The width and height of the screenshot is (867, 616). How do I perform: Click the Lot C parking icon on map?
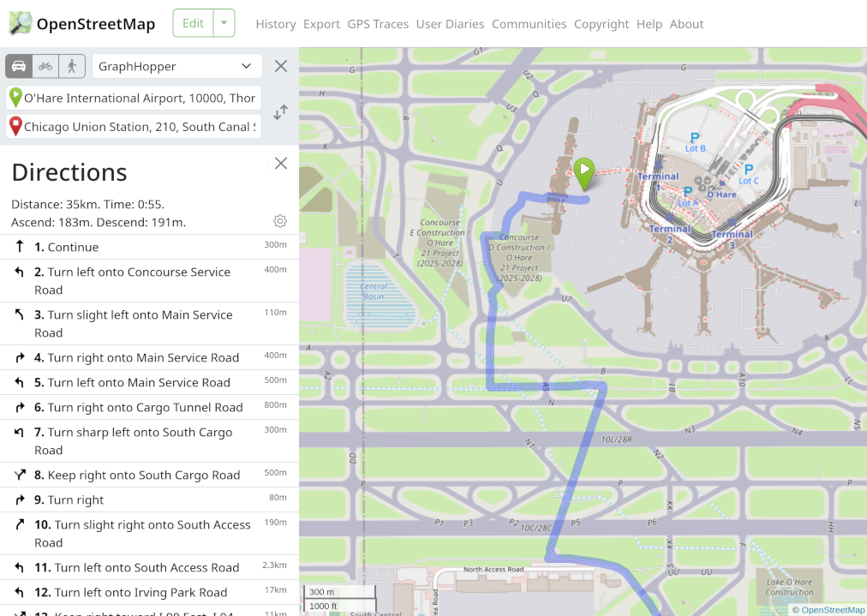(749, 170)
